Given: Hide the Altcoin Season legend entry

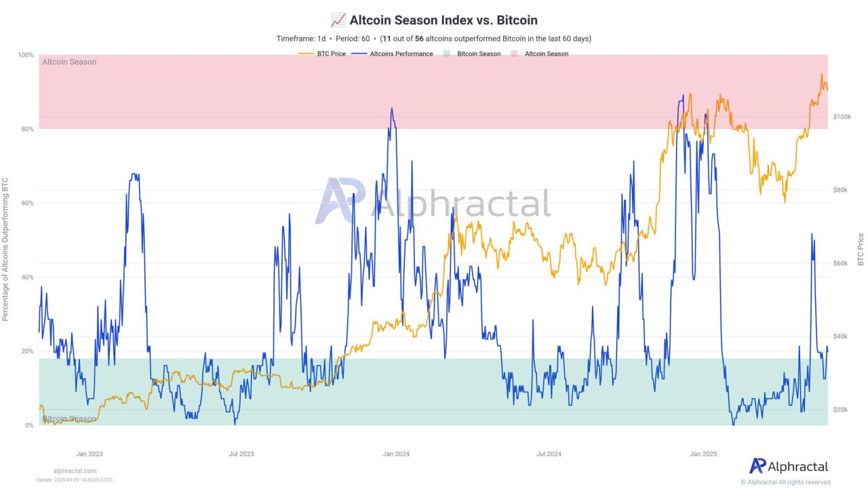Looking at the screenshot, I should click(x=547, y=54).
